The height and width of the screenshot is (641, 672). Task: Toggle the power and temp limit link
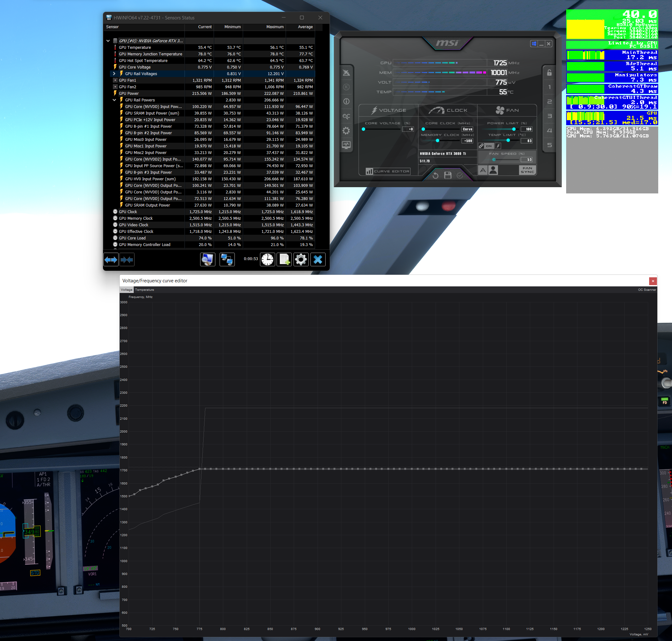[x=481, y=146]
